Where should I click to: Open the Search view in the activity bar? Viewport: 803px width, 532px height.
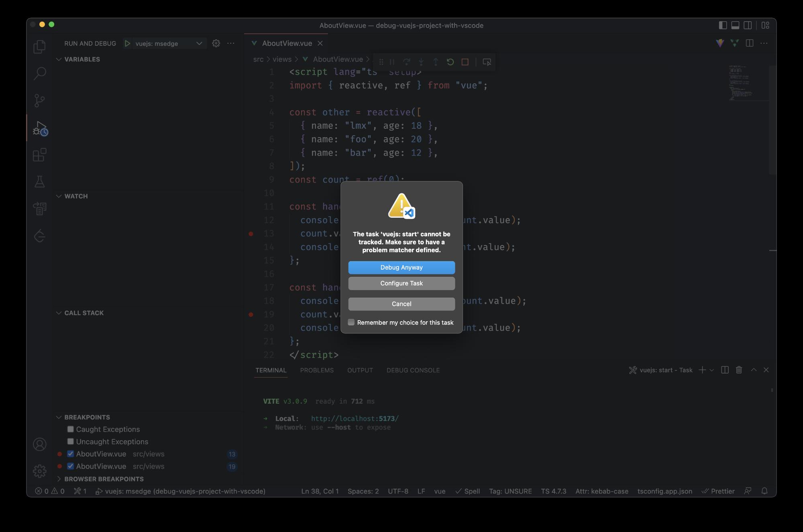(x=39, y=73)
